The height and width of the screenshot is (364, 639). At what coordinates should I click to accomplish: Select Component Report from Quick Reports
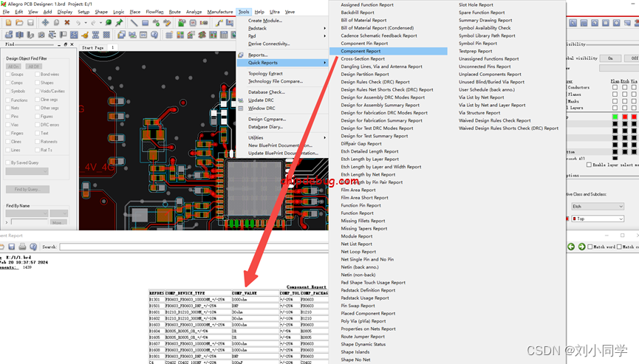(361, 51)
